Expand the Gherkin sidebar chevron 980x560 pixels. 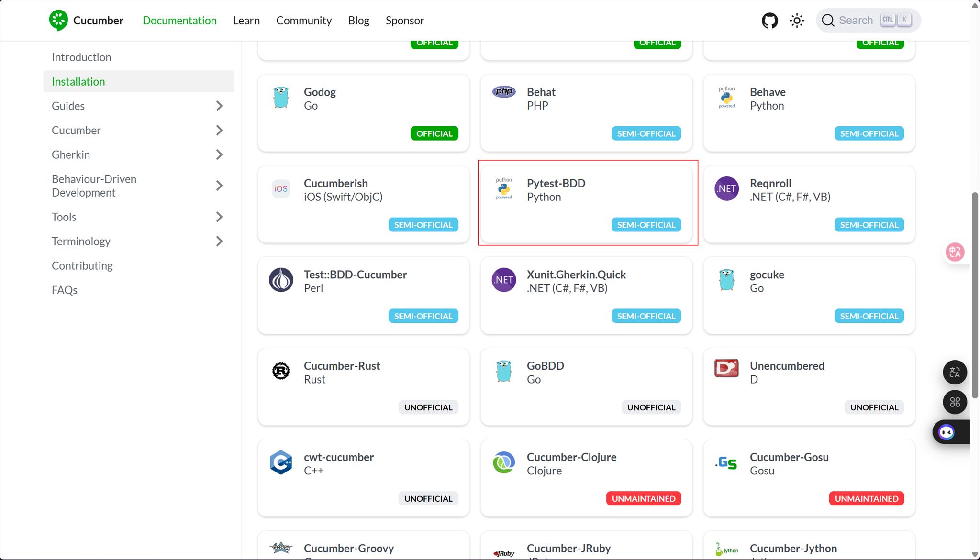[219, 154]
